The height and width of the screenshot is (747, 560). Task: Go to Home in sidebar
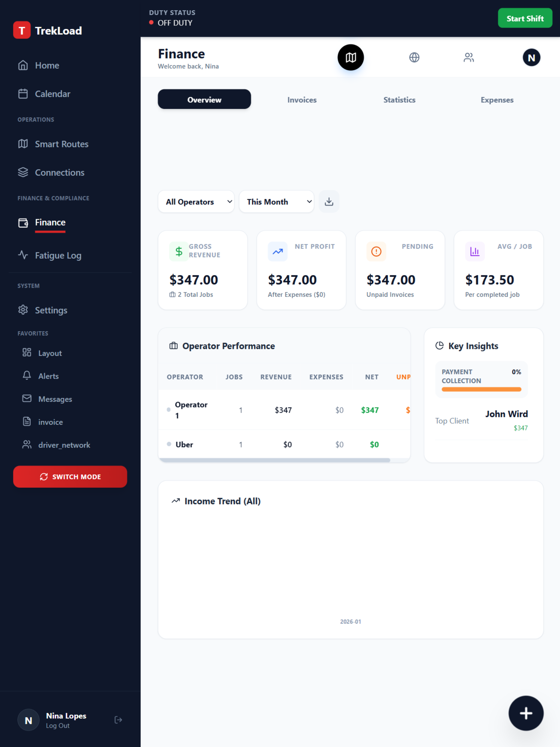(x=70, y=65)
